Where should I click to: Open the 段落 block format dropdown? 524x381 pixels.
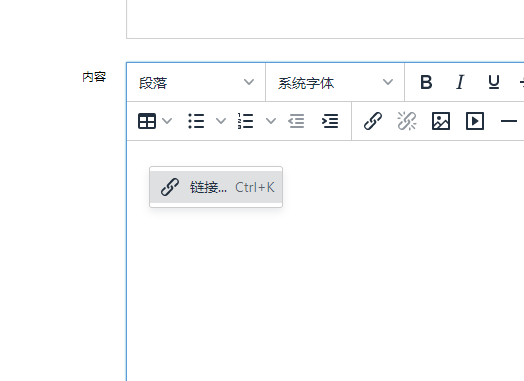point(196,82)
